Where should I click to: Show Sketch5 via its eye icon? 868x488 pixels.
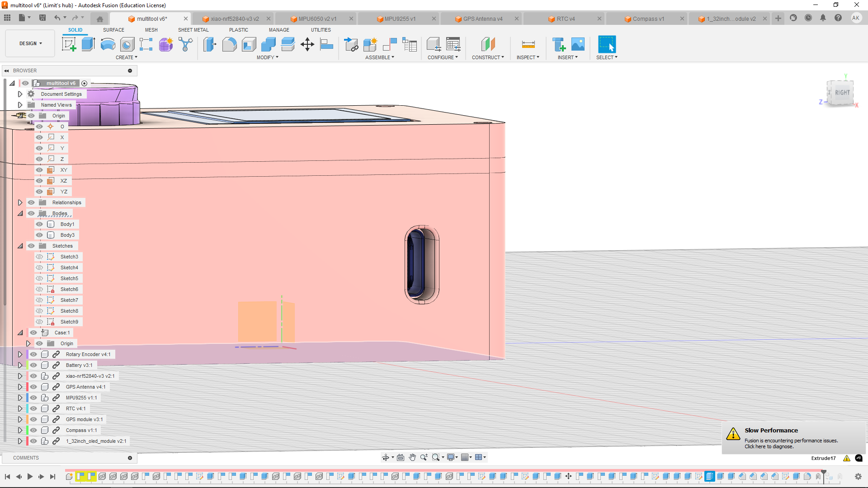pos(39,278)
